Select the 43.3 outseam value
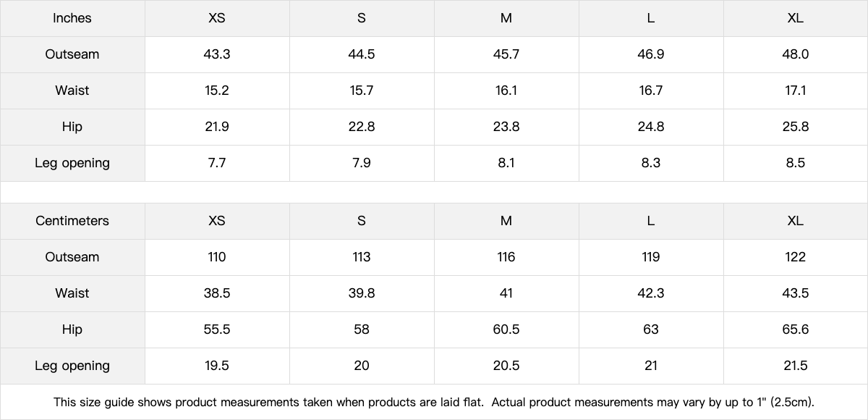 [217, 54]
